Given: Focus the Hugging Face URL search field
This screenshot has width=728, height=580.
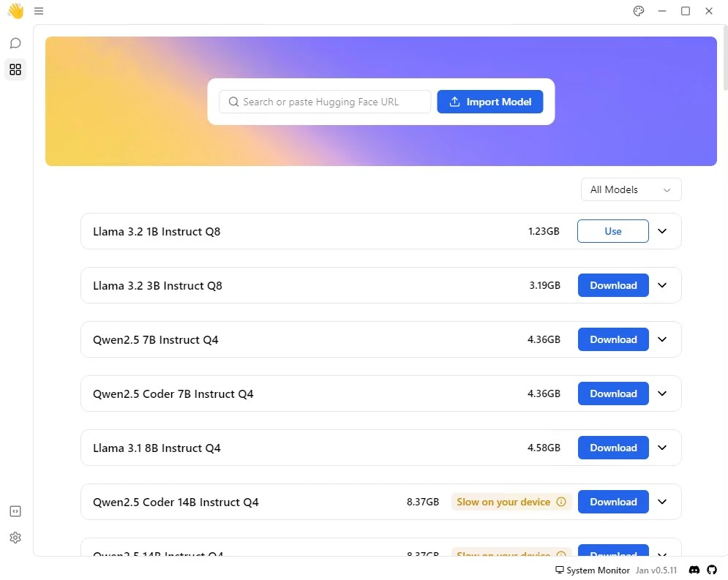Looking at the screenshot, I should 326,102.
